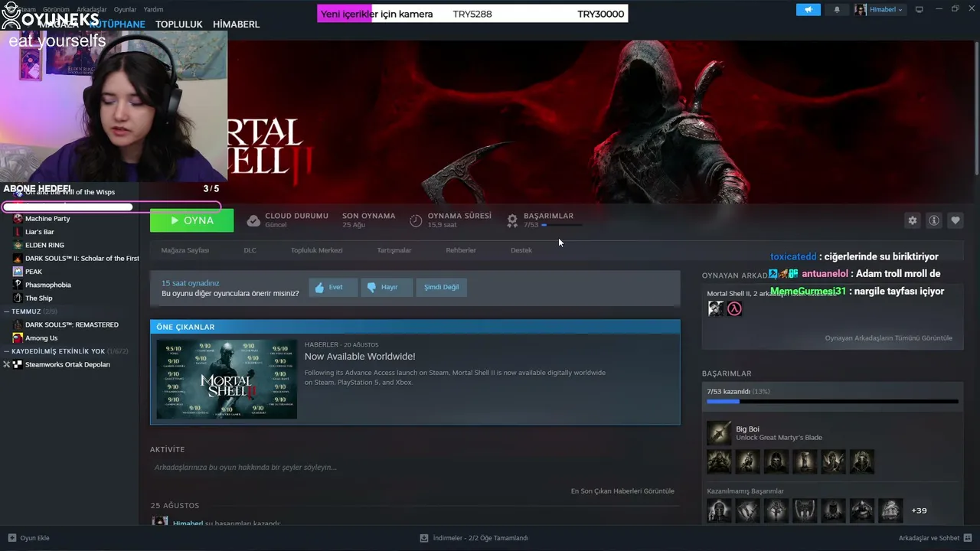The image size is (980, 551).
Task: Click the Among Us game icon
Action: coord(18,337)
